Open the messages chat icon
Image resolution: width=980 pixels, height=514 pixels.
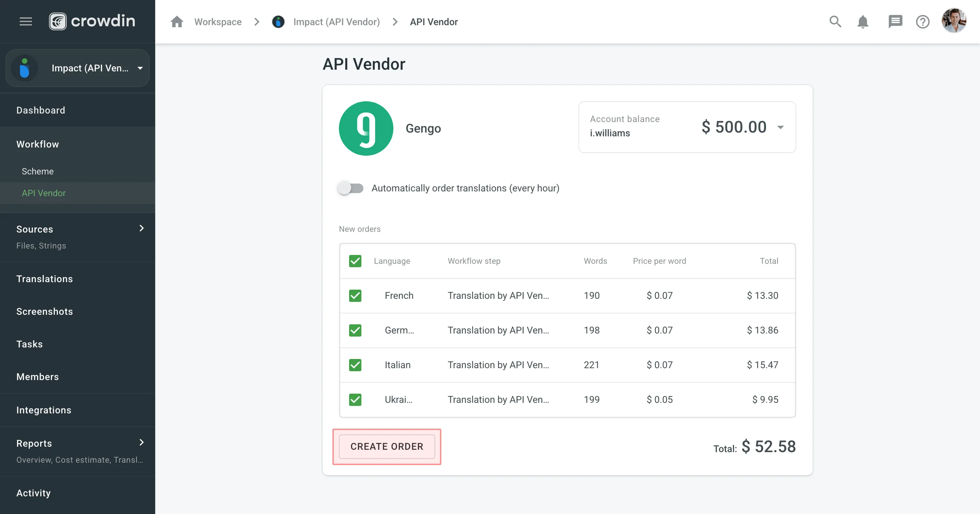tap(895, 22)
